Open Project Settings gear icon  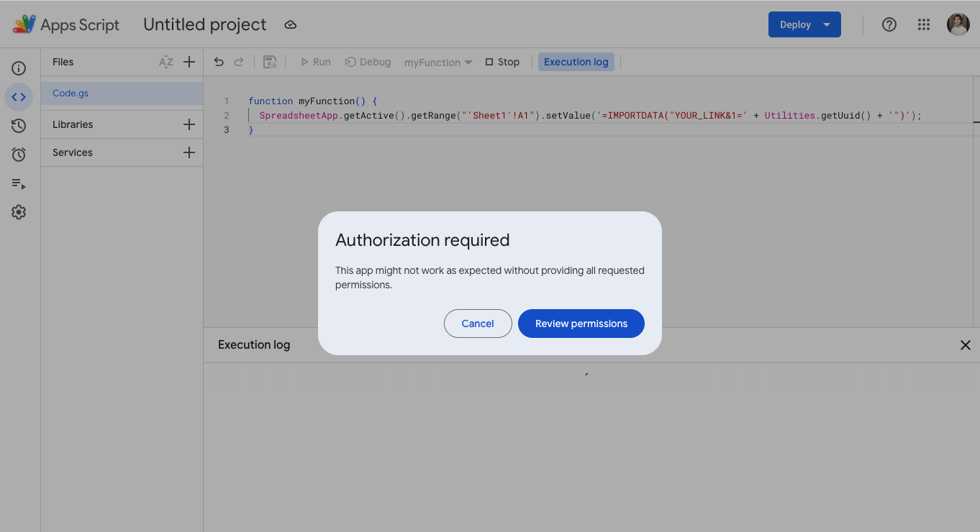click(19, 212)
